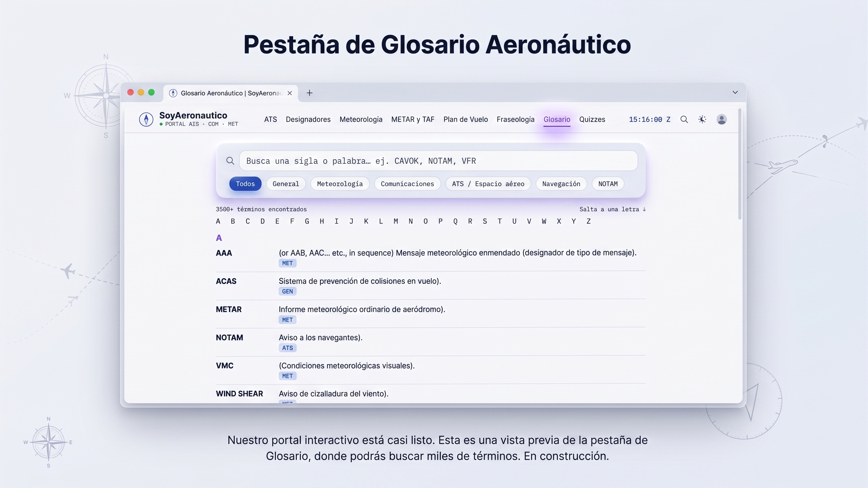Open the header search magnifier icon
The image size is (868, 488).
[x=684, y=119]
